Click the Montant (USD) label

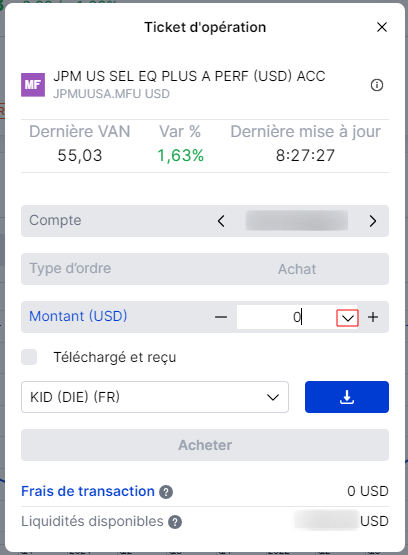pyautogui.click(x=78, y=316)
